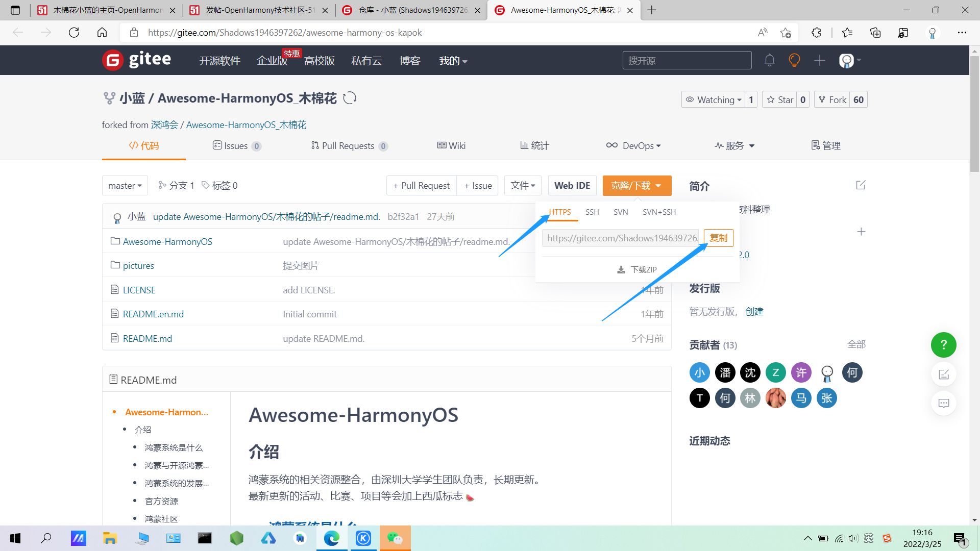
Task: Expand the Watching dropdown
Action: pyautogui.click(x=714, y=99)
